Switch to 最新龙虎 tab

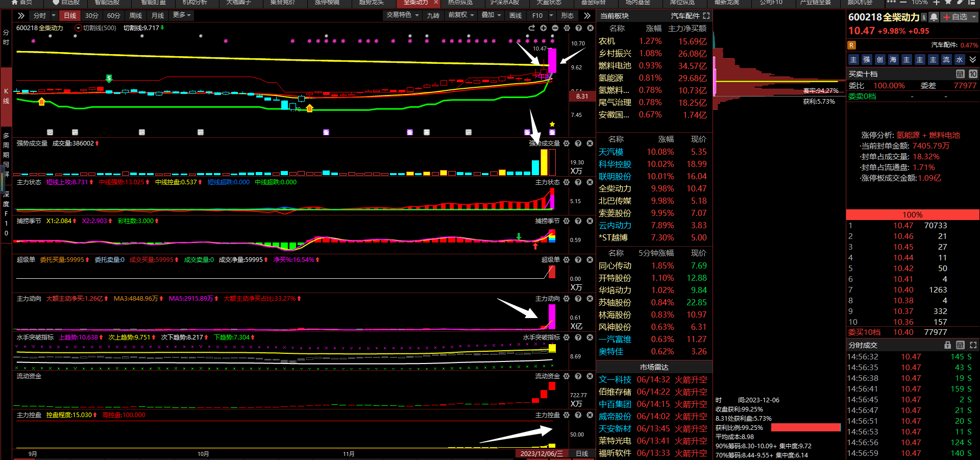pyautogui.click(x=726, y=3)
